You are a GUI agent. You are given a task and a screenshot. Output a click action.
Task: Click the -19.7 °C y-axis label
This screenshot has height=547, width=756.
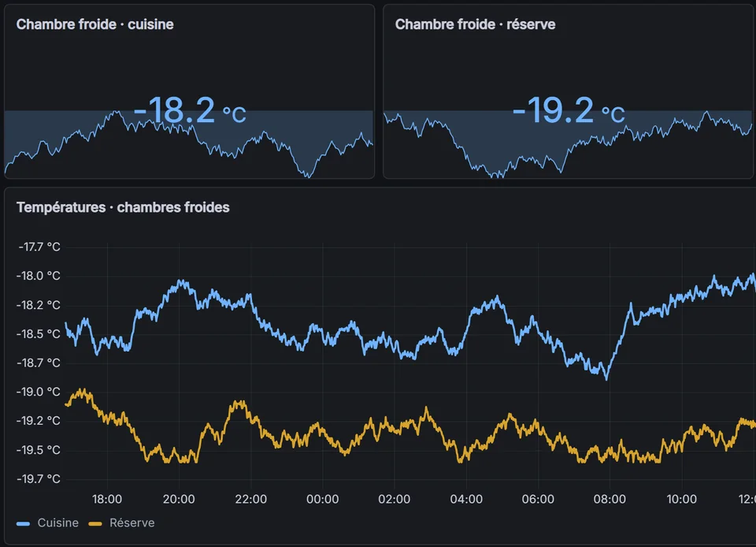point(39,479)
